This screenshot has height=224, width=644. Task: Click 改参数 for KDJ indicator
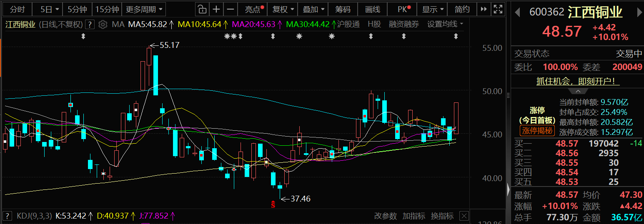pyautogui.click(x=385, y=216)
